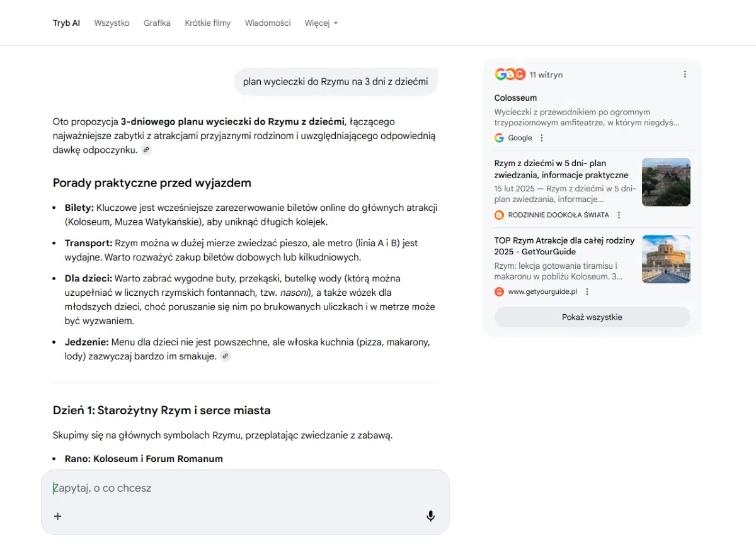Click the Pokaż wszystkie button
Viewport: 756px width, 547px height.
592,317
